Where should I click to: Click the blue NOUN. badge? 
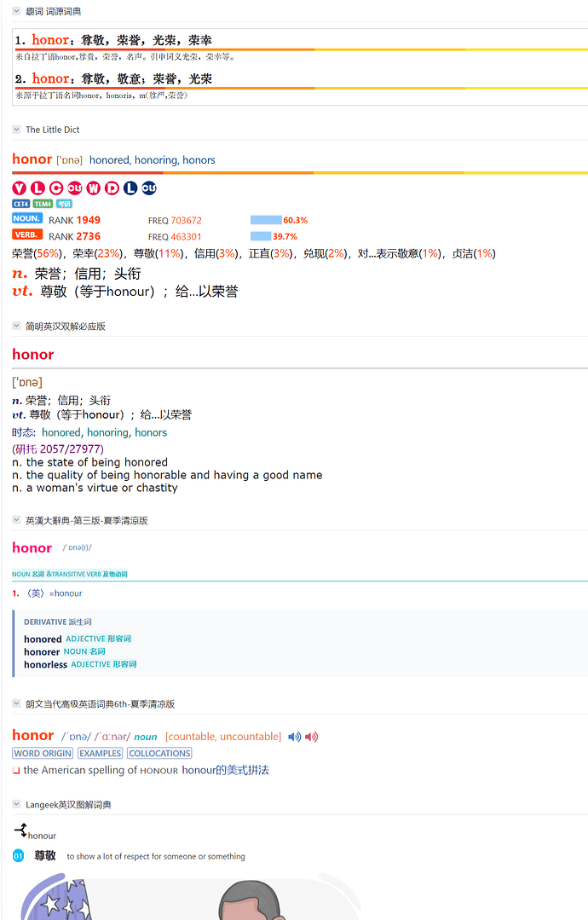(x=27, y=218)
